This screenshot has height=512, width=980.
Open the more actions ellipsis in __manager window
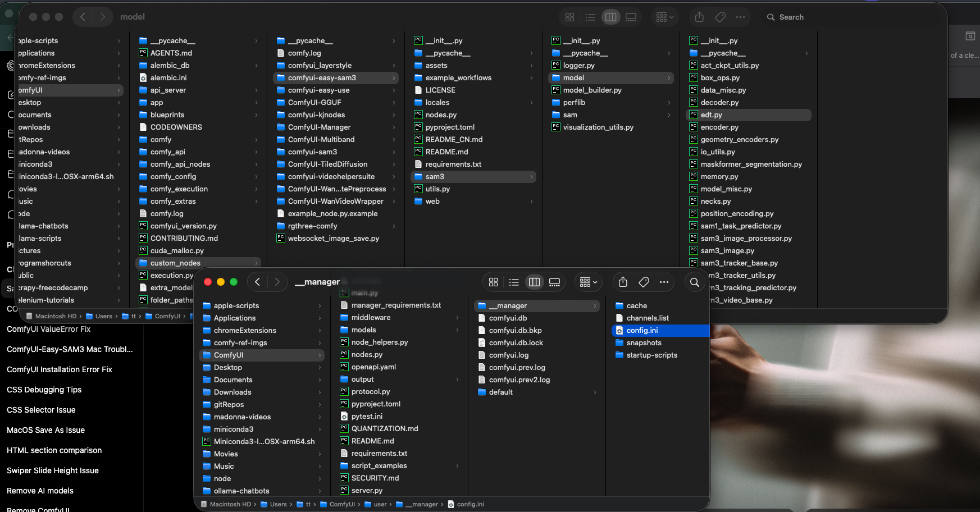tap(664, 282)
